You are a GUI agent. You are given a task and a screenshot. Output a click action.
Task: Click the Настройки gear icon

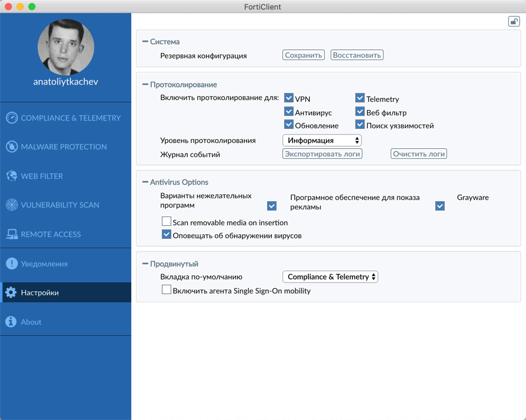click(11, 292)
